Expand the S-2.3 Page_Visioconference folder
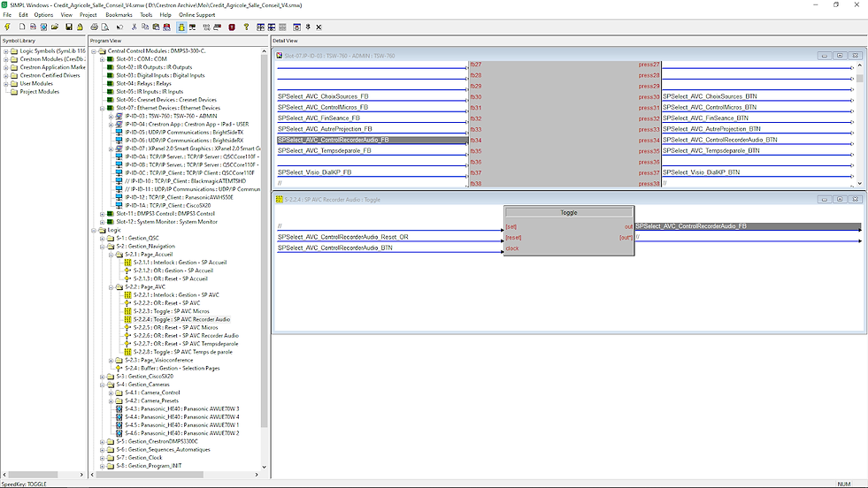868x488 pixels. [111, 360]
